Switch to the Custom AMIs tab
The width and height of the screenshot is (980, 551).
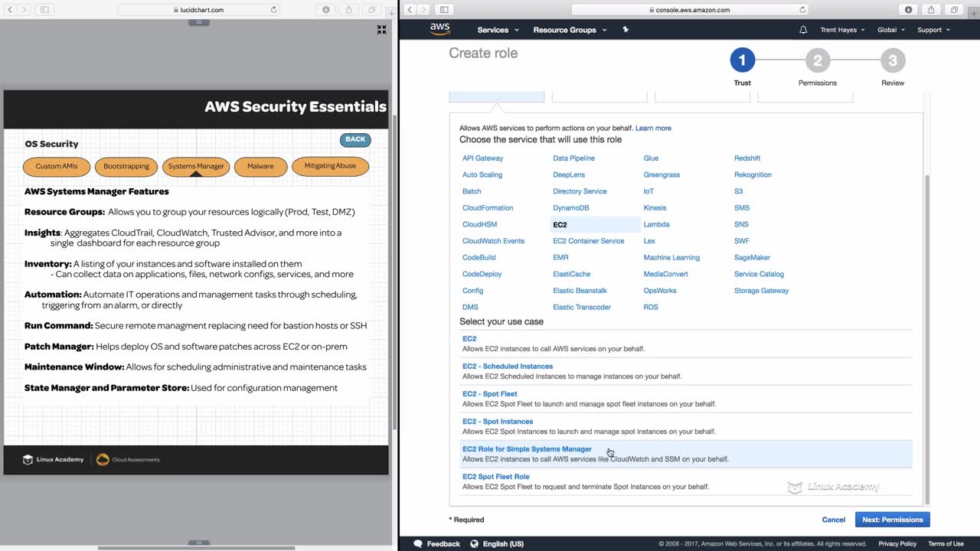click(x=57, y=166)
